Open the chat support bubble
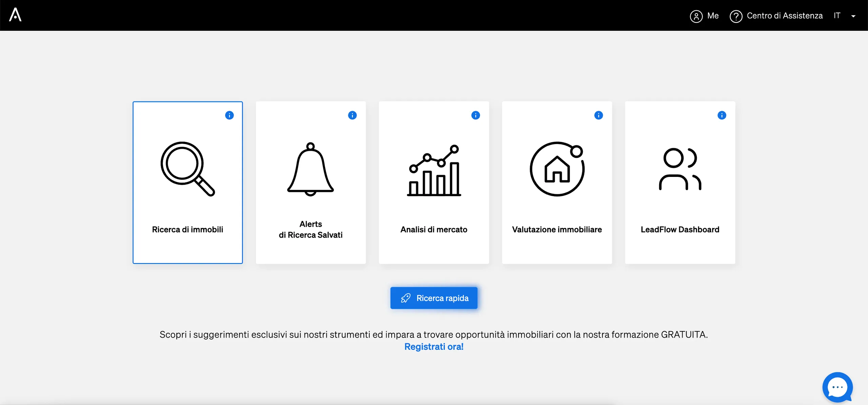Image resolution: width=868 pixels, height=405 pixels. coord(837,387)
